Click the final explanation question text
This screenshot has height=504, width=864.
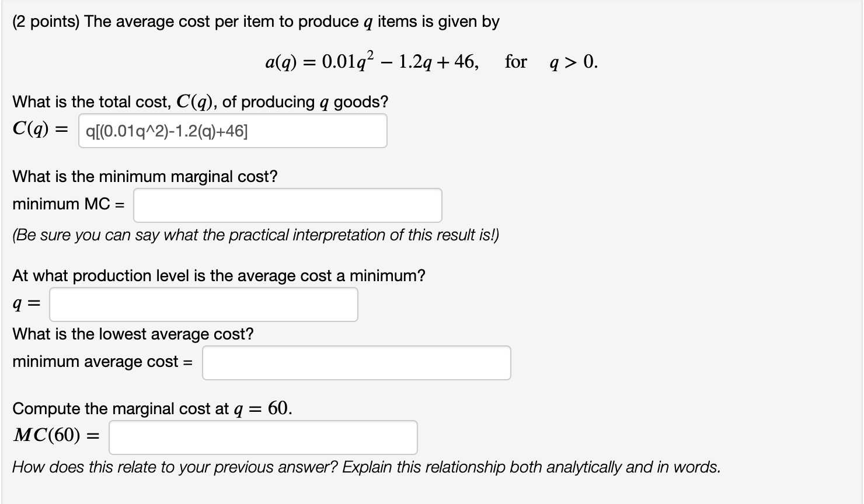tap(366, 467)
